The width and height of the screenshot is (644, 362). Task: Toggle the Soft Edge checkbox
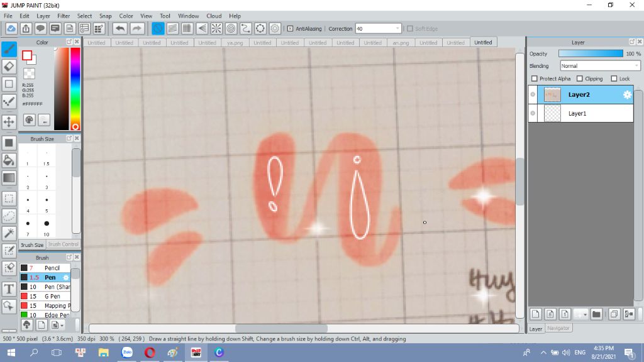[410, 29]
